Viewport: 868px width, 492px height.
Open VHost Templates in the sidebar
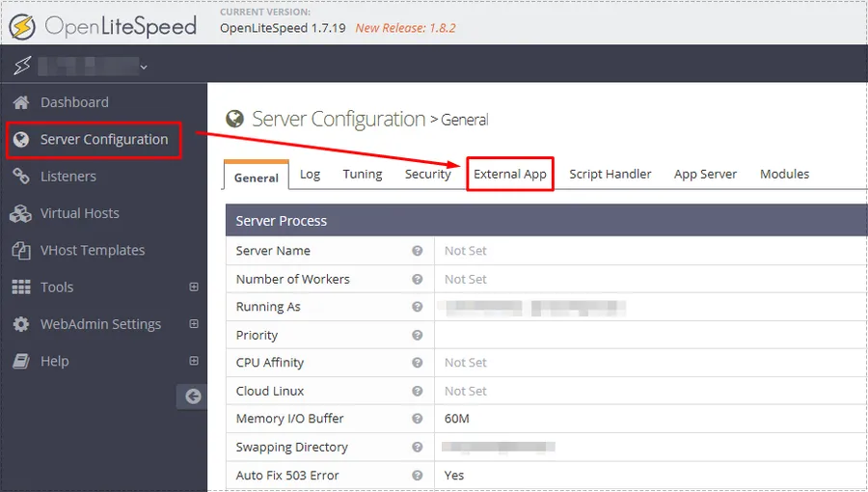coord(93,251)
